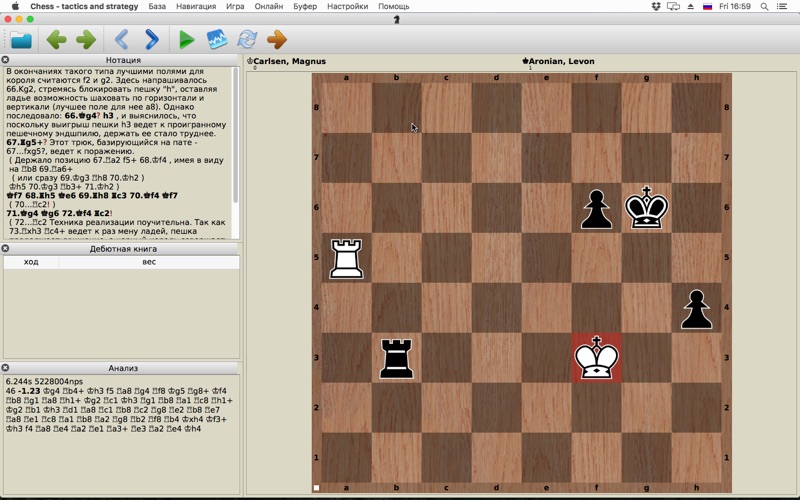Select the white king on f3
Image resolution: width=800 pixels, height=500 pixels.
tap(596, 358)
